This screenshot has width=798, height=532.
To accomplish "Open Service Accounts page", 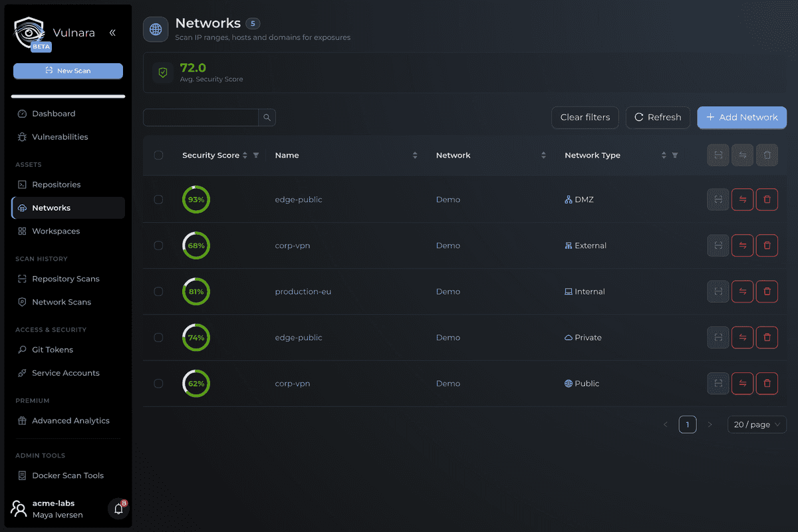I will pos(68,373).
